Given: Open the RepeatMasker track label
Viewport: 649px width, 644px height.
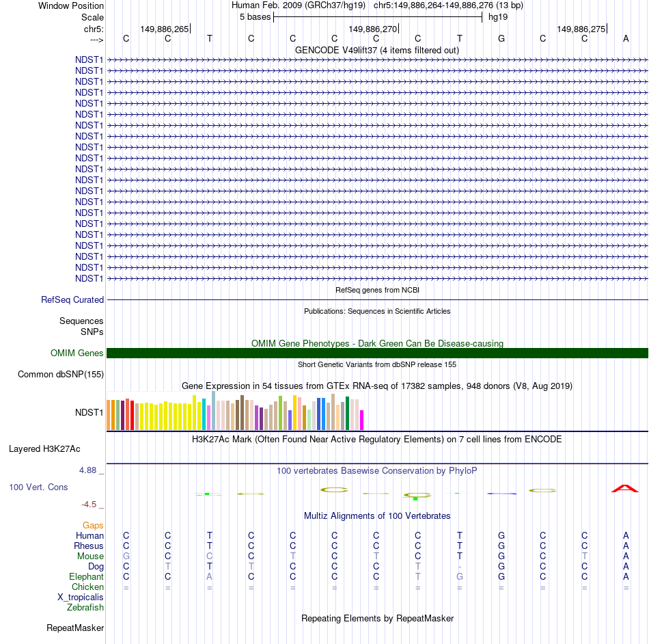Looking at the screenshot, I should tap(75, 628).
